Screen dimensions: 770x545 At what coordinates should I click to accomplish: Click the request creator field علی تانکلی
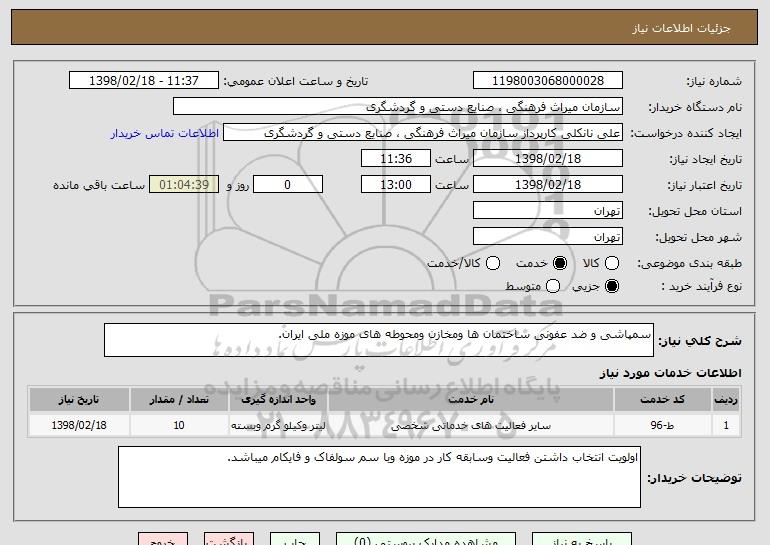(423, 133)
